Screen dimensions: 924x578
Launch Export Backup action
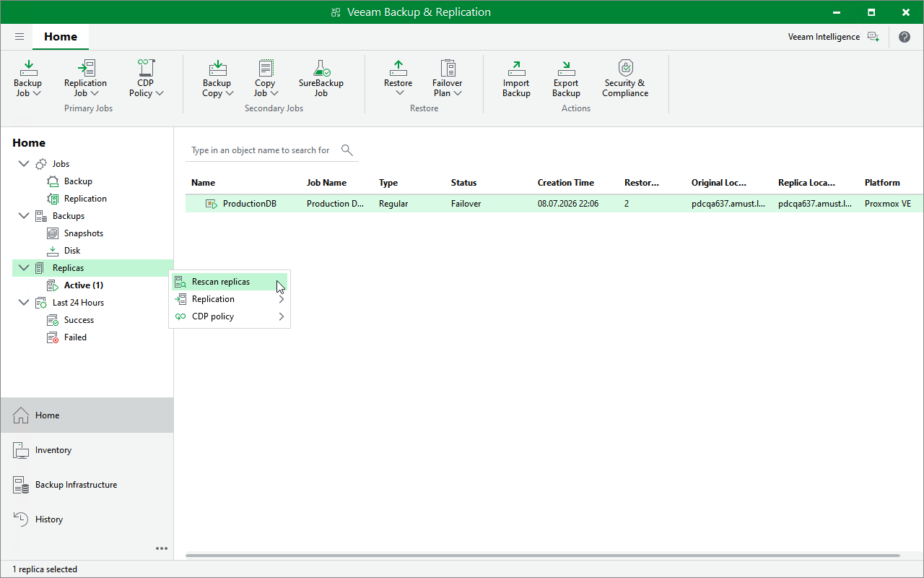tap(566, 79)
